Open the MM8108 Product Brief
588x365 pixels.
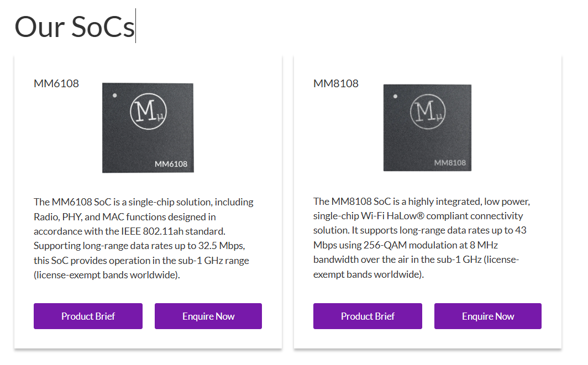pyautogui.click(x=368, y=316)
